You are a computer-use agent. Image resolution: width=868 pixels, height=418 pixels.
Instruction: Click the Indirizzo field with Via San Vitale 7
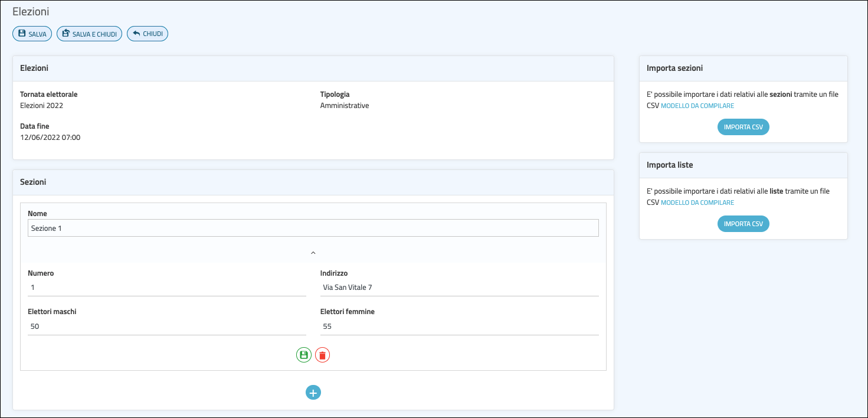click(x=459, y=288)
